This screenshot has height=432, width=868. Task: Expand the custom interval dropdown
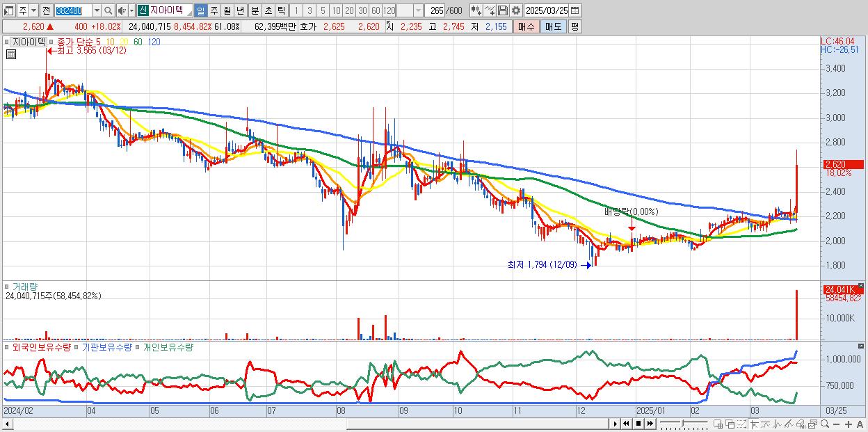[417, 10]
